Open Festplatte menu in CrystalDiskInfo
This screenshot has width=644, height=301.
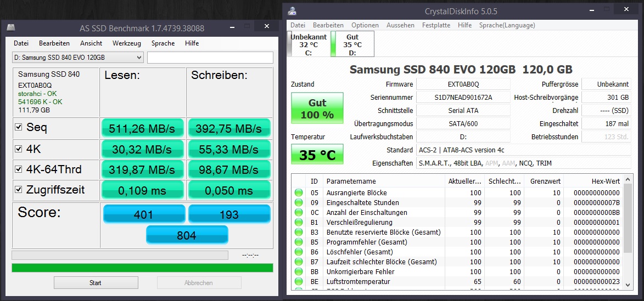click(436, 25)
